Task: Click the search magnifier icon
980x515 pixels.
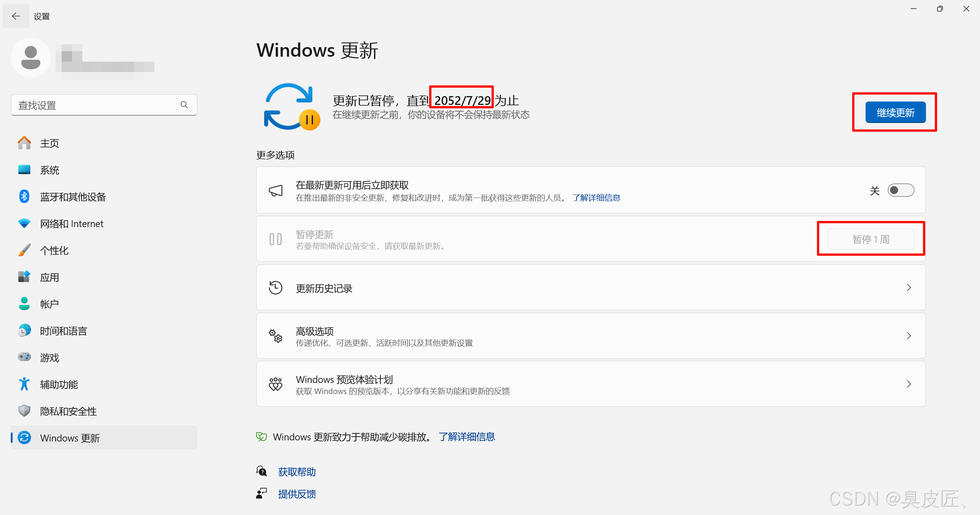Action: point(184,105)
